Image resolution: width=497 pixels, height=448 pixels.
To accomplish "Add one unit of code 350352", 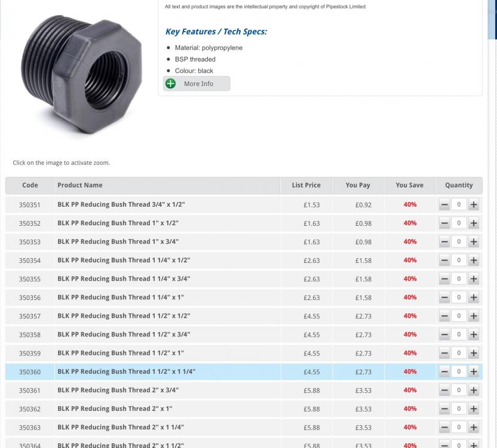I will coord(474,223).
